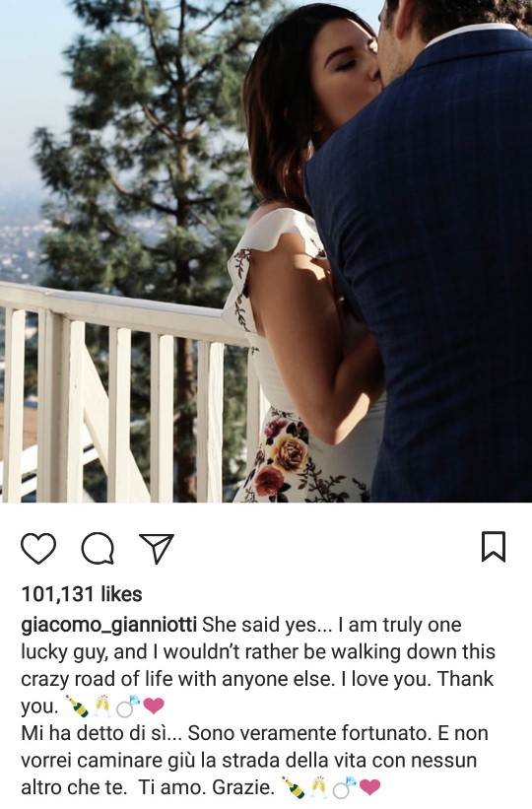The image size is (532, 809).
Task: Open comments via speech bubble icon
Action: point(98,549)
